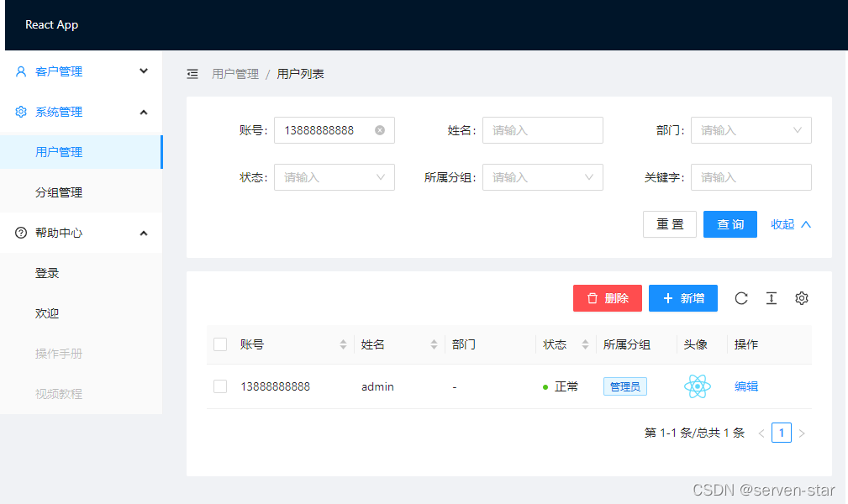Sort by 状态 column sorter arrows

[x=585, y=344]
